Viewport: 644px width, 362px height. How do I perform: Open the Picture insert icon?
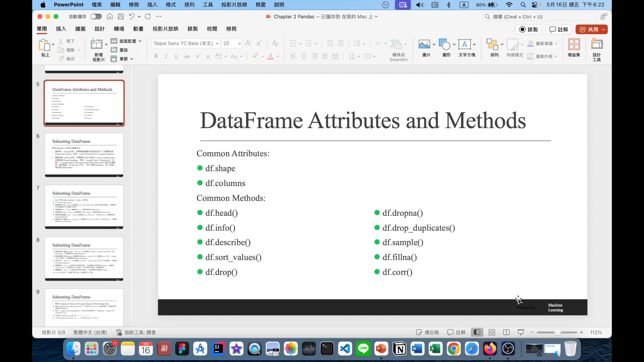point(424,44)
